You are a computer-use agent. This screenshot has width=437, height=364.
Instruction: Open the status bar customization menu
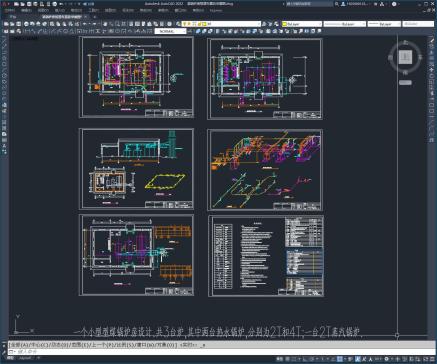tap(432, 359)
